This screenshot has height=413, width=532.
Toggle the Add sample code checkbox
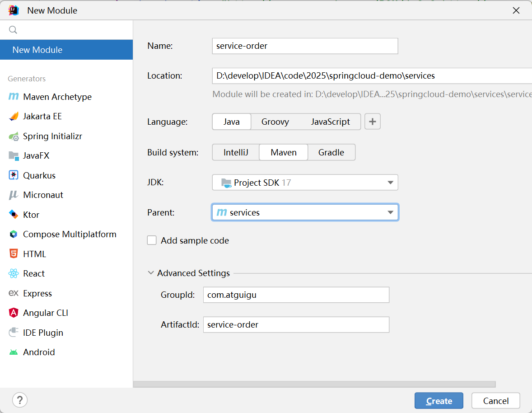[152, 240]
